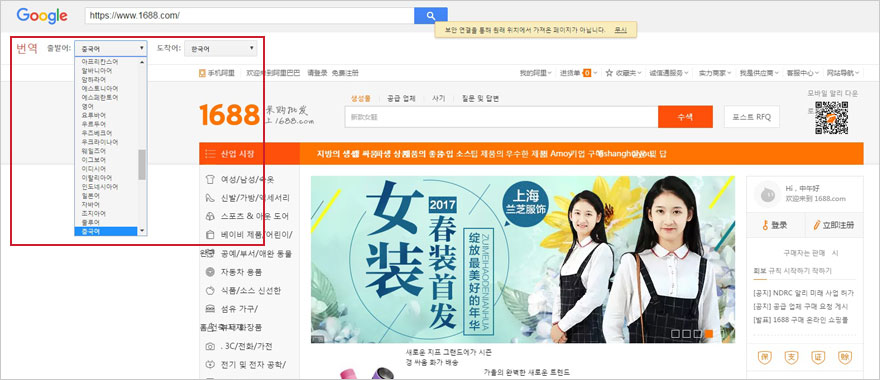This screenshot has width=880, height=380.
Task: Click the 立即注册 register button
Action: point(834,225)
